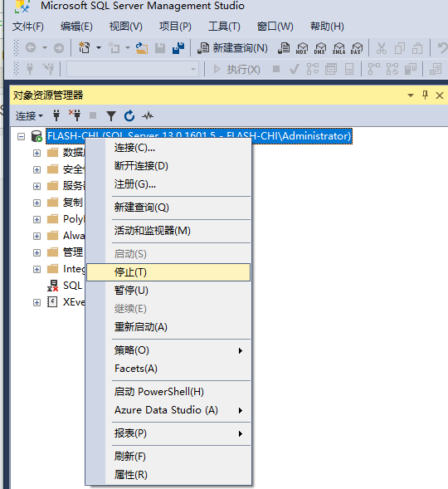The image size is (448, 489).
Task: Open the 窗口(W) menu
Action: [x=275, y=27]
